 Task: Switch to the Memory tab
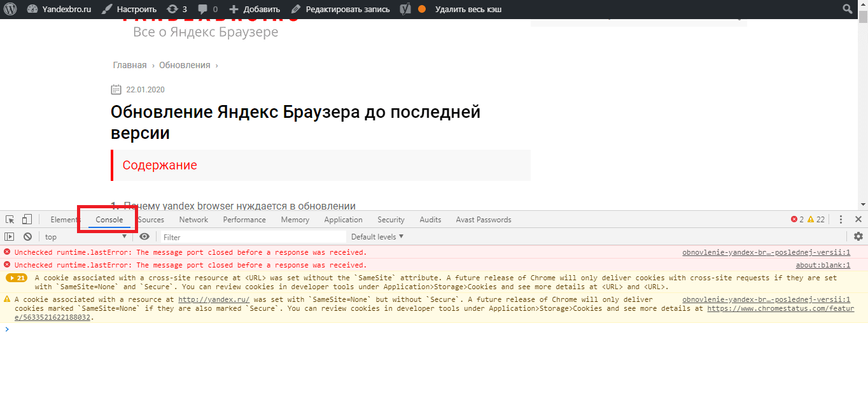tap(295, 220)
